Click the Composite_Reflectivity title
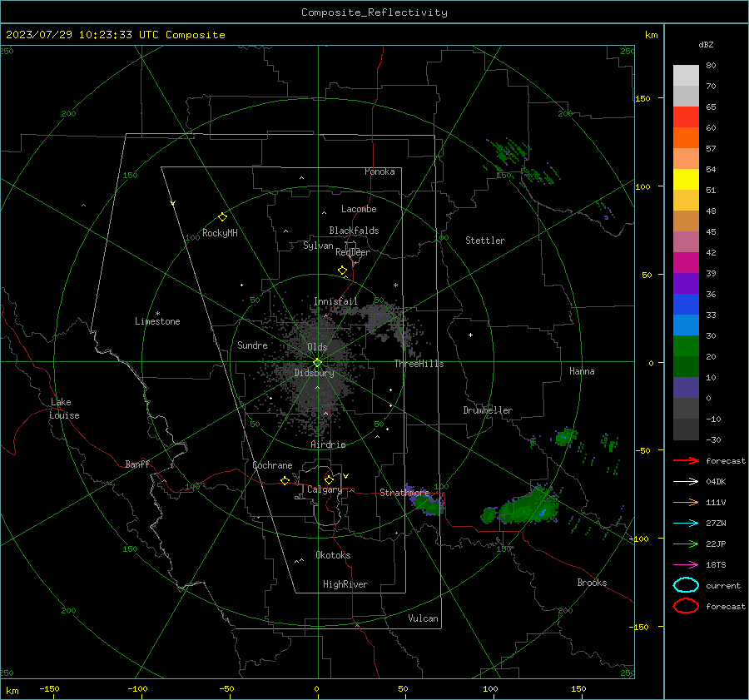The width and height of the screenshot is (749, 700). point(374,12)
